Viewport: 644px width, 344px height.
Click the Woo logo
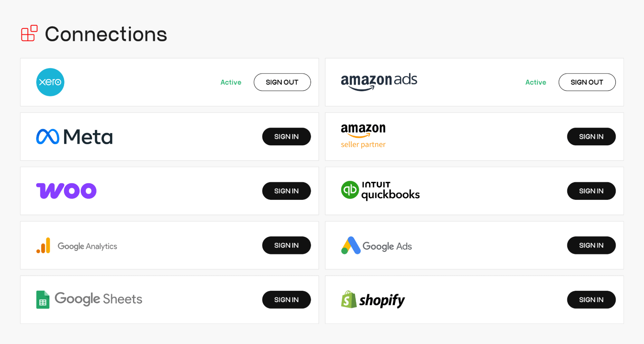(66, 191)
